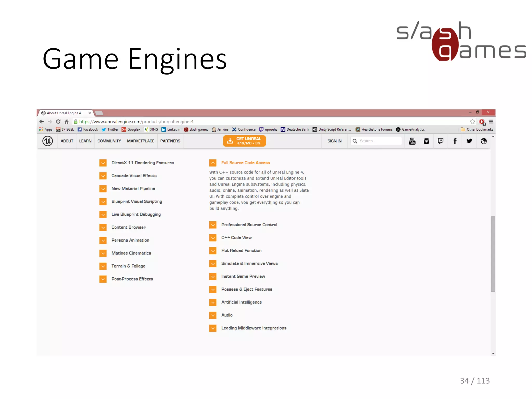Image resolution: width=532 pixels, height=399 pixels.
Task: Open the Twitch social icon
Action: pos(441,141)
